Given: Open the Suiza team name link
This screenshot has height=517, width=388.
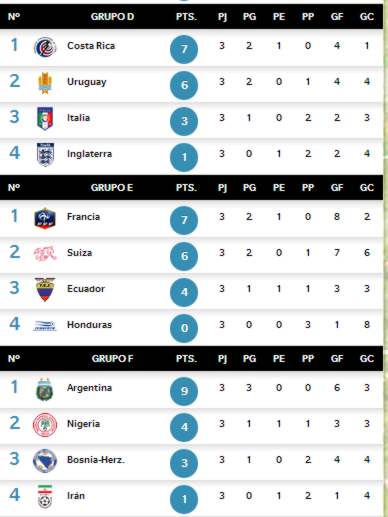Looking at the screenshot, I should [79, 253].
